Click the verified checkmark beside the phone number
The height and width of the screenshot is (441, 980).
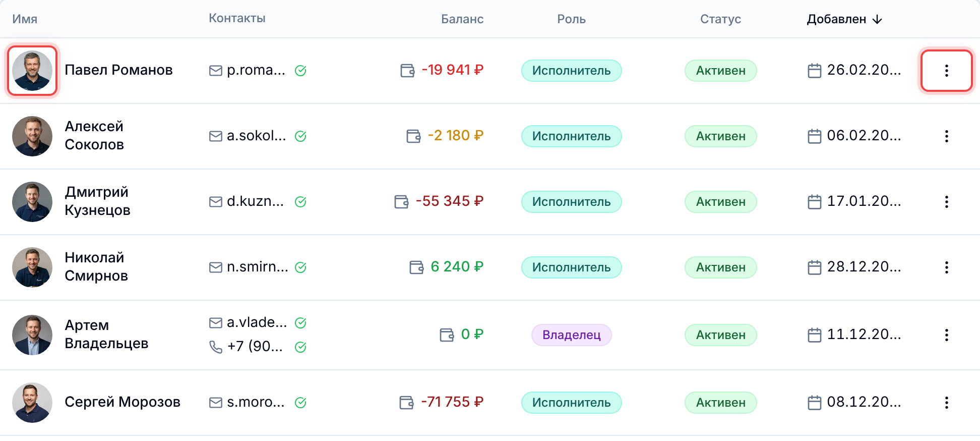click(300, 347)
